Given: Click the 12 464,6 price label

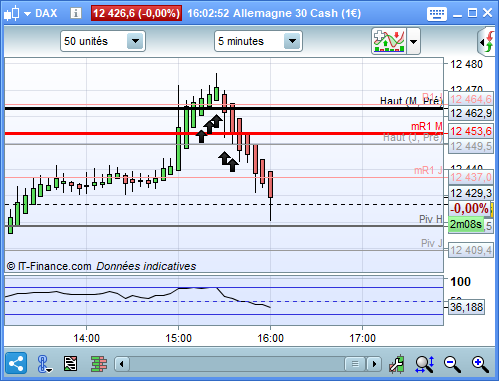Looking at the screenshot, I should [x=471, y=99].
